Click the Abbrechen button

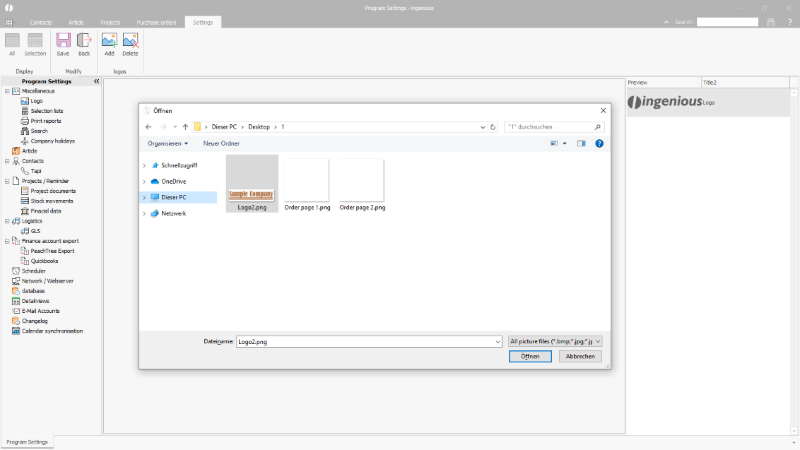coord(581,356)
